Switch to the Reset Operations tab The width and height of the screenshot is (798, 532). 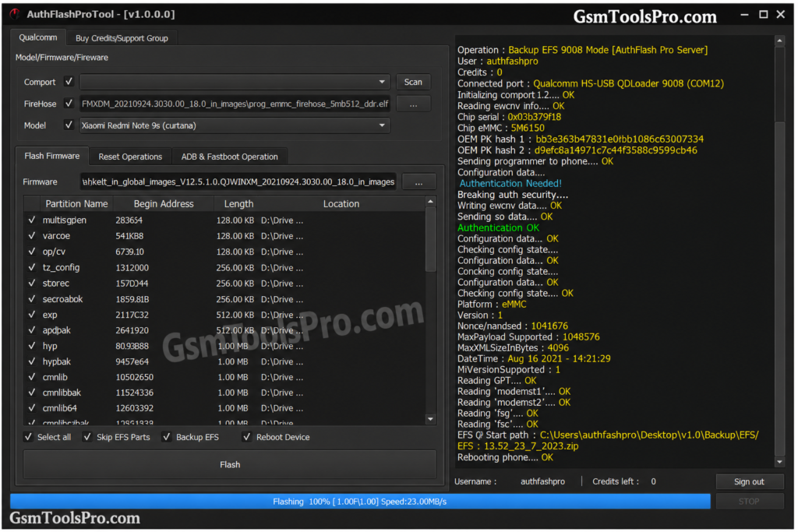click(x=130, y=157)
